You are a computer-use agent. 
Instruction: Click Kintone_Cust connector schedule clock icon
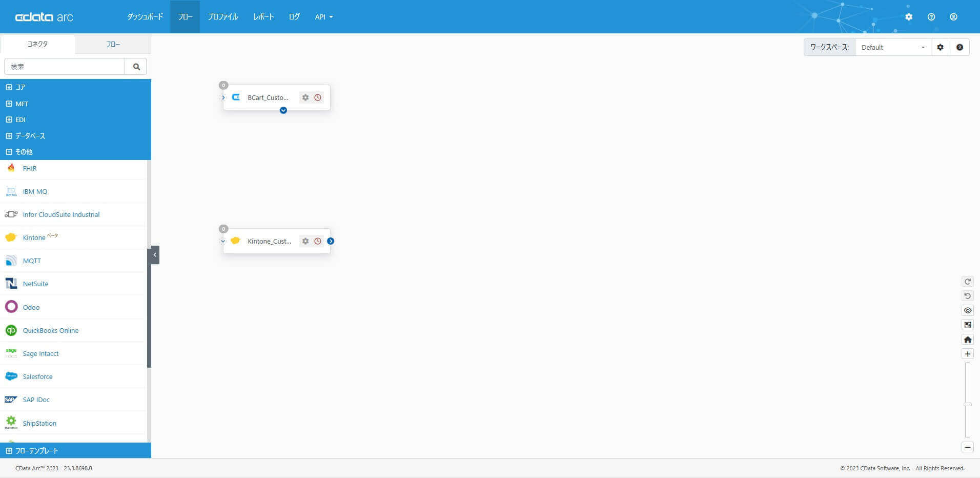click(318, 241)
